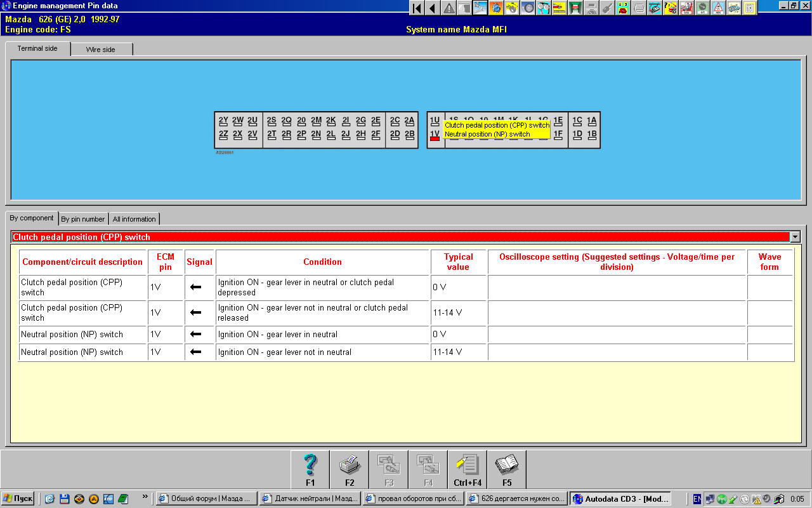812x508 pixels.
Task: Open the Ctrl+F4 notes icon
Action: click(468, 469)
